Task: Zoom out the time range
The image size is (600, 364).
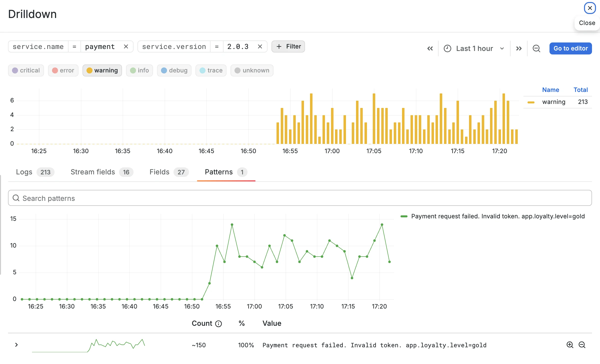Action: coord(536,48)
